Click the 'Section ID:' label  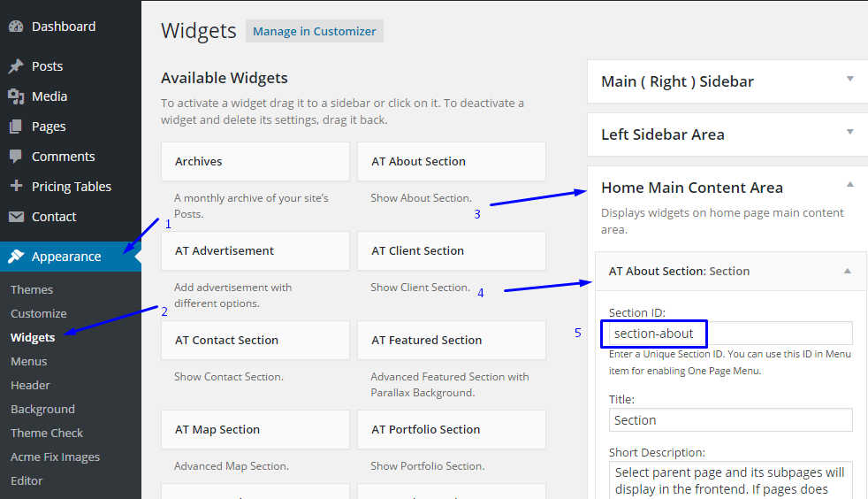(636, 312)
